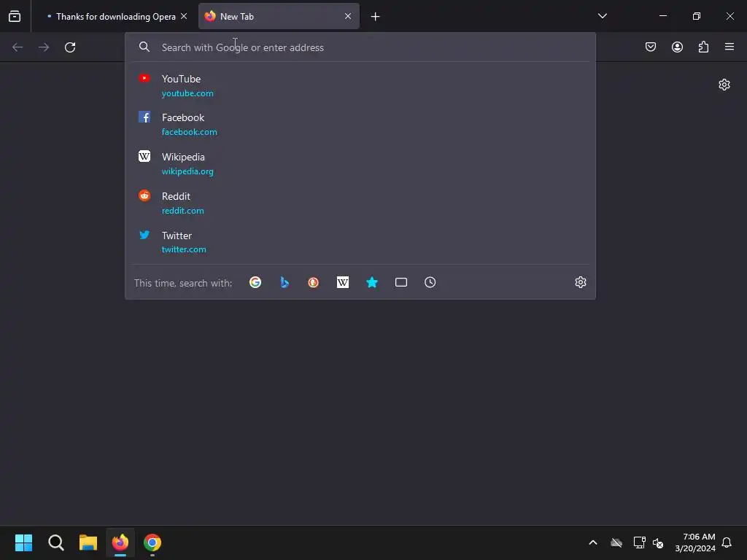Close the Thanks for downloading Opera tab

click(x=184, y=16)
